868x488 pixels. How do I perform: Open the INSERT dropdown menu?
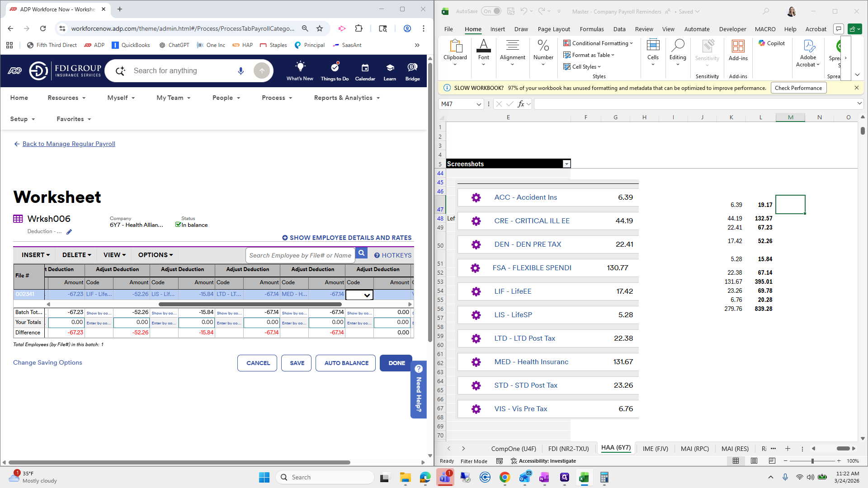[x=35, y=255]
